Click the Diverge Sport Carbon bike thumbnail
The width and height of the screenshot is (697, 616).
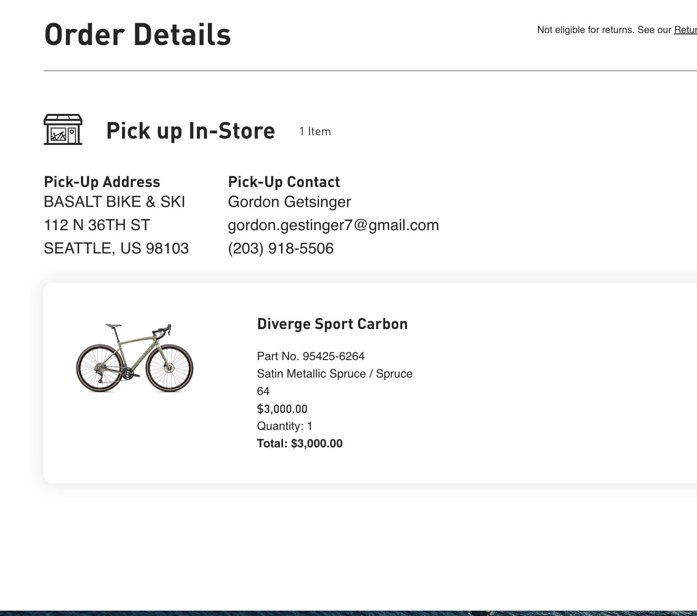pos(135,358)
